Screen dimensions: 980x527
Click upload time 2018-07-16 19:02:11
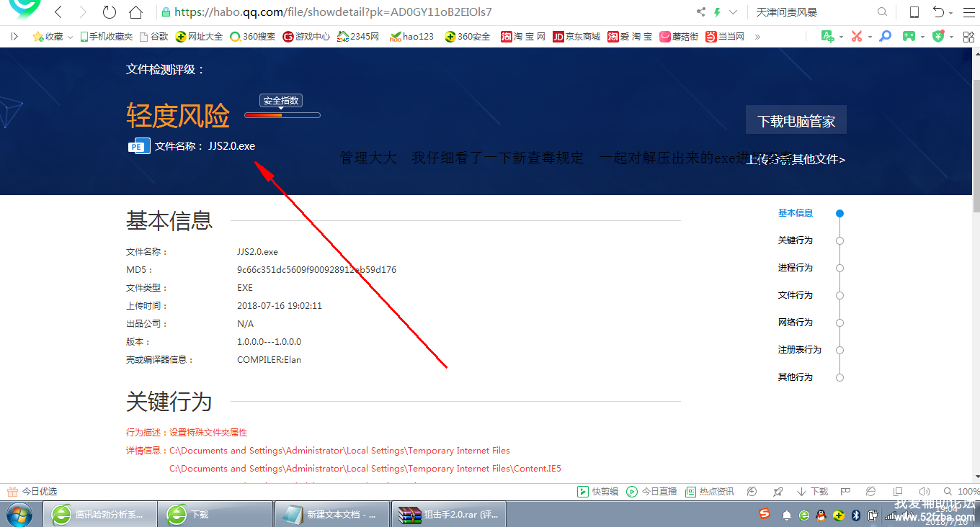pos(280,306)
